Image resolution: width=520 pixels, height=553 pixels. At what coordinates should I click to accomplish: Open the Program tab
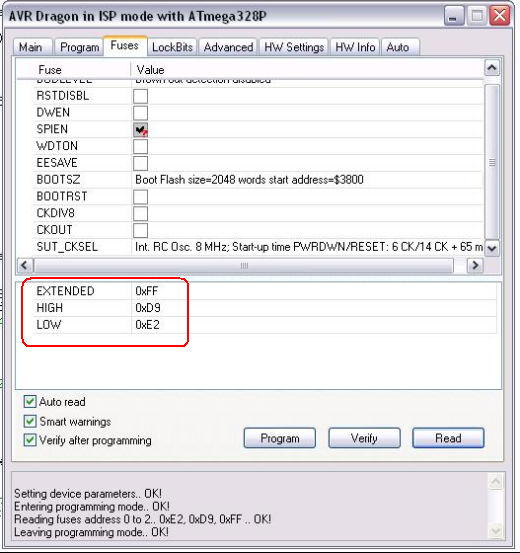tap(79, 47)
